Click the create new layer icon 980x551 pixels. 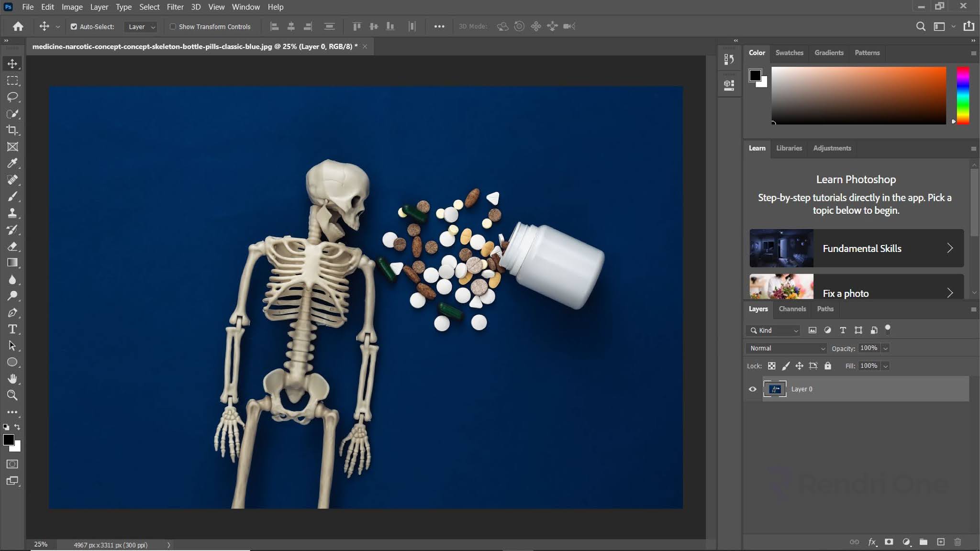click(x=941, y=542)
